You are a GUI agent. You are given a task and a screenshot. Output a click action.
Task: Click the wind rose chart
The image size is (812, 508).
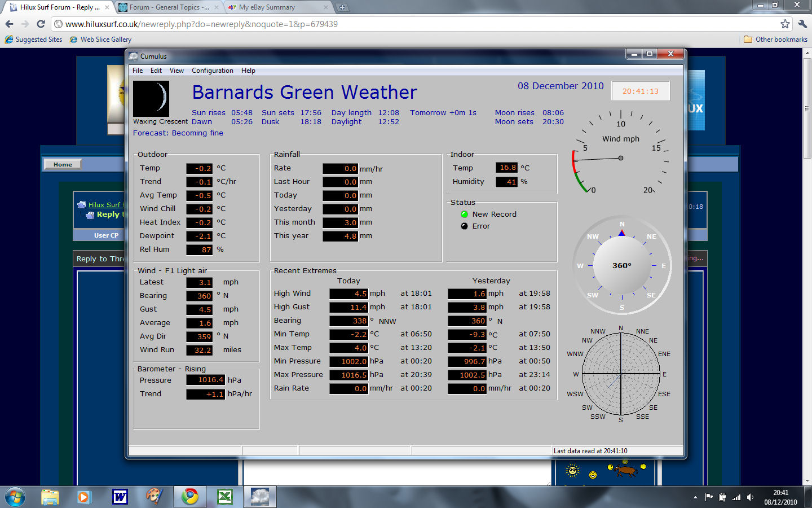[621, 374]
